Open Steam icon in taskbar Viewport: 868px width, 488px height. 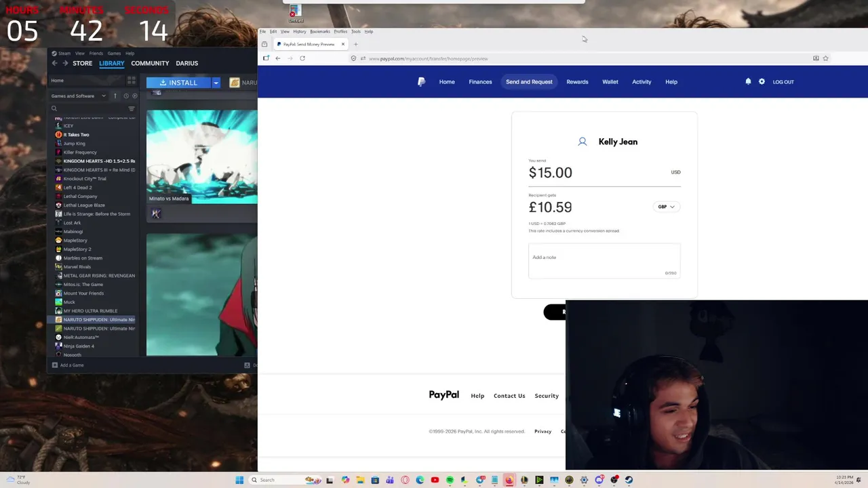click(629, 480)
